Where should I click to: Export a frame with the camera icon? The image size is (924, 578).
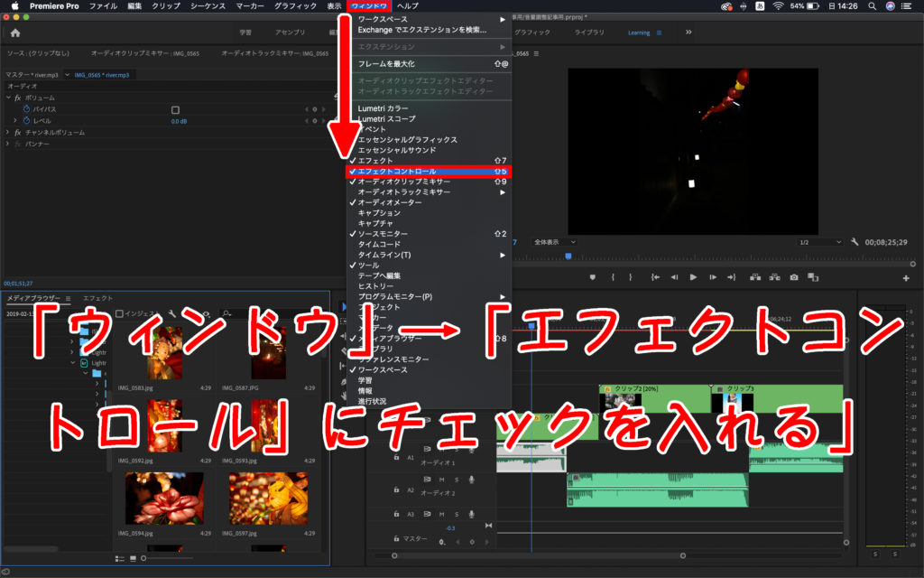click(x=794, y=277)
